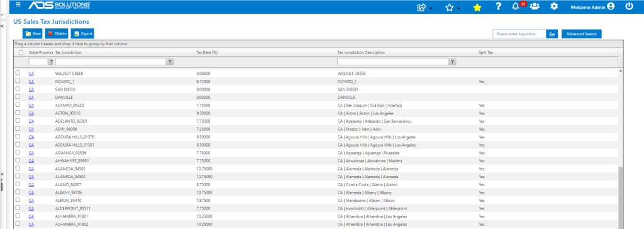Select tax rate 8.72500 cell
The height and width of the screenshot is (229, 644).
203,81
